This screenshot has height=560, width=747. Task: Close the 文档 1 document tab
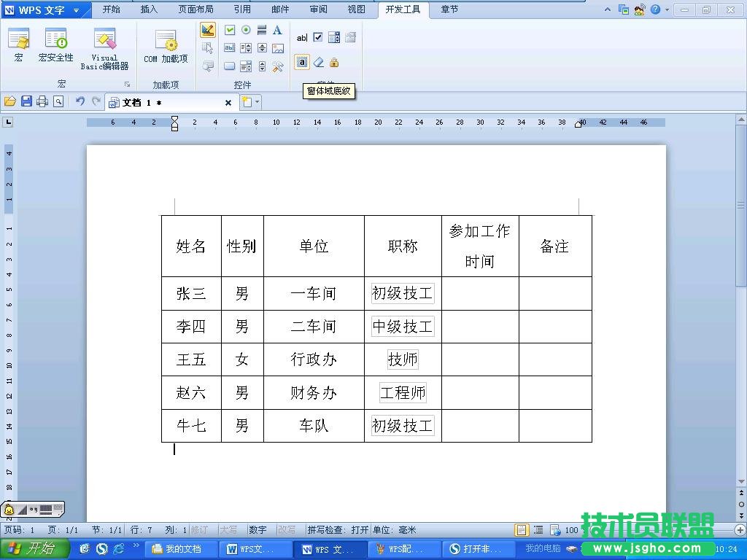[228, 103]
